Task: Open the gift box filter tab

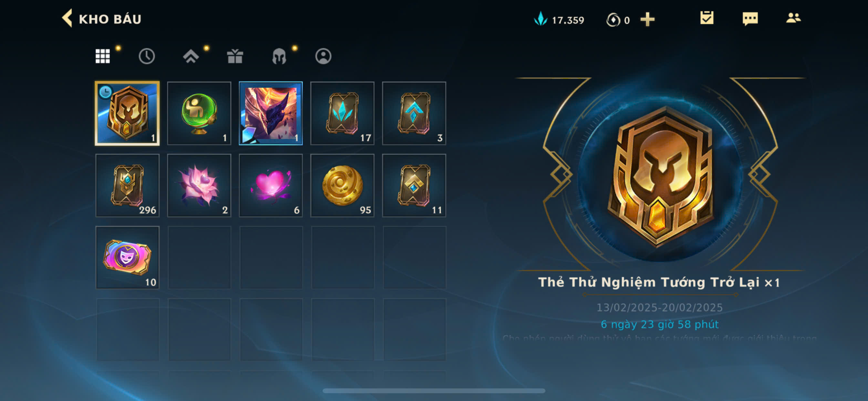Action: click(235, 56)
